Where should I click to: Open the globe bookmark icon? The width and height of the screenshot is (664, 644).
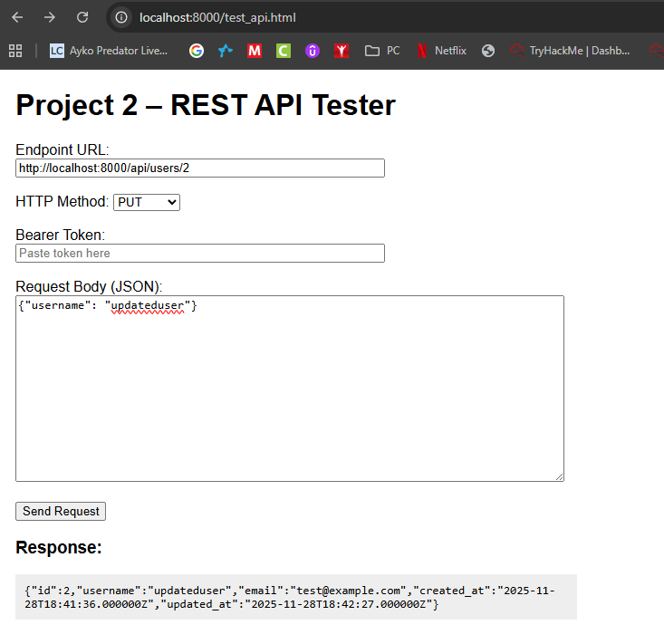[x=488, y=51]
